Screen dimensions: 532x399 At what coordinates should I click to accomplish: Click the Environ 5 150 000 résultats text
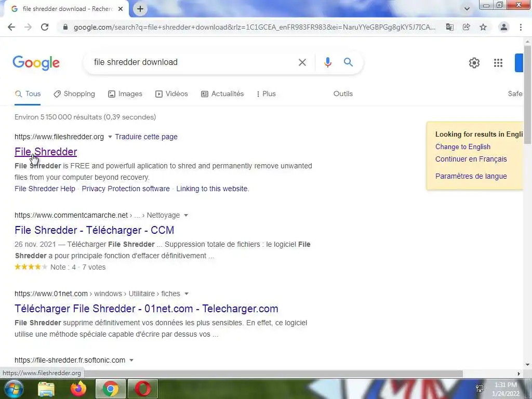click(x=85, y=117)
